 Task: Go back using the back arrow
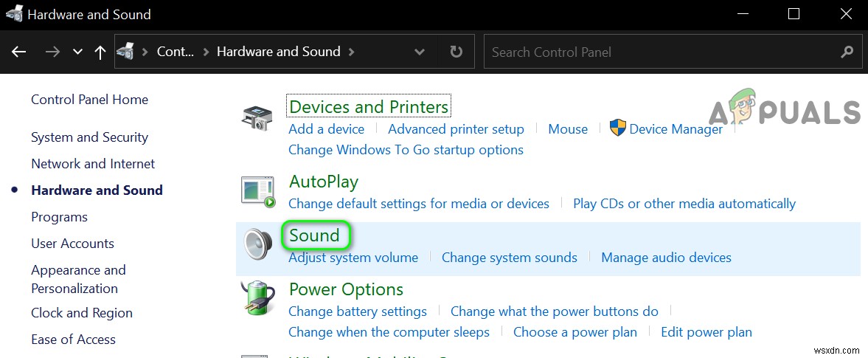point(19,52)
